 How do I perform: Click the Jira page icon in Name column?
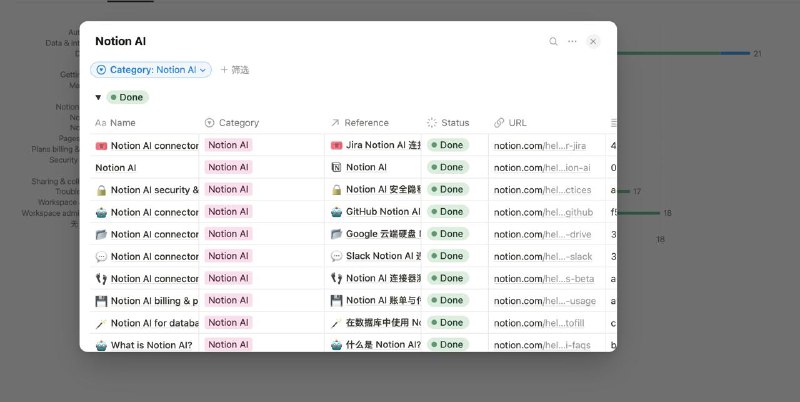click(x=101, y=146)
